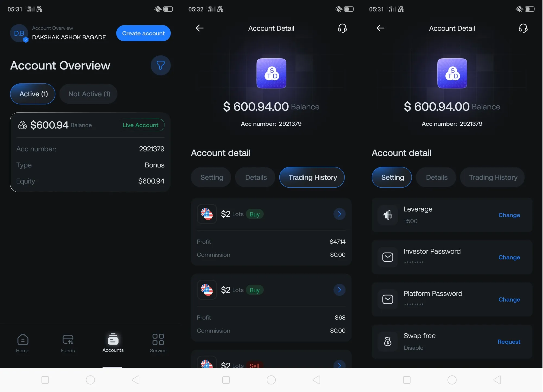Open the Details tab on the Trading History screen

(x=255, y=177)
